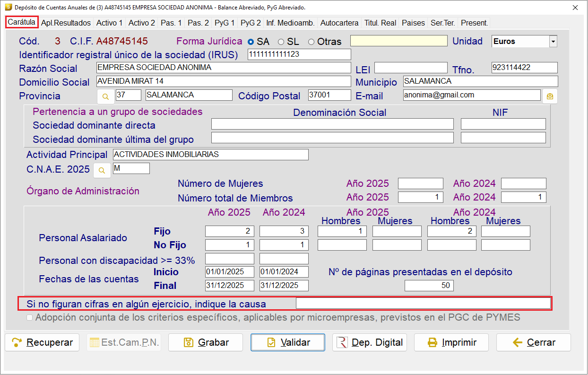Open the Unidad Euros dropdown
The image size is (588, 375).
(553, 41)
